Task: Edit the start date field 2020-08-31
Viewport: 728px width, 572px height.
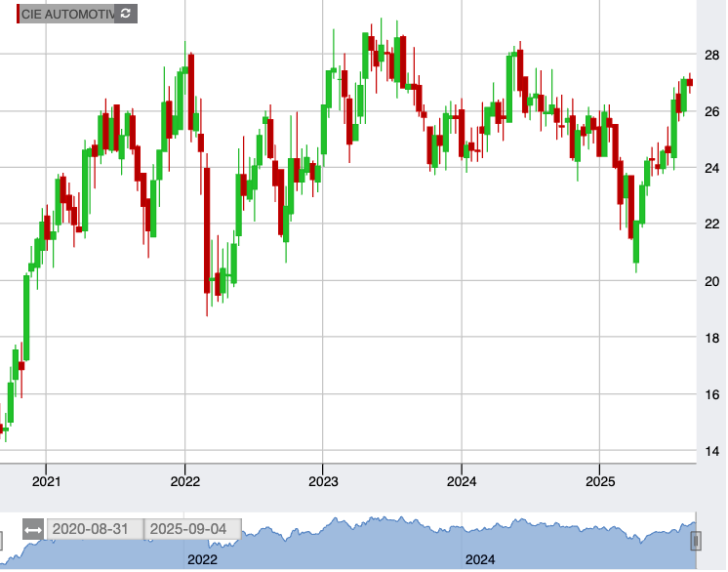Action: [96, 529]
